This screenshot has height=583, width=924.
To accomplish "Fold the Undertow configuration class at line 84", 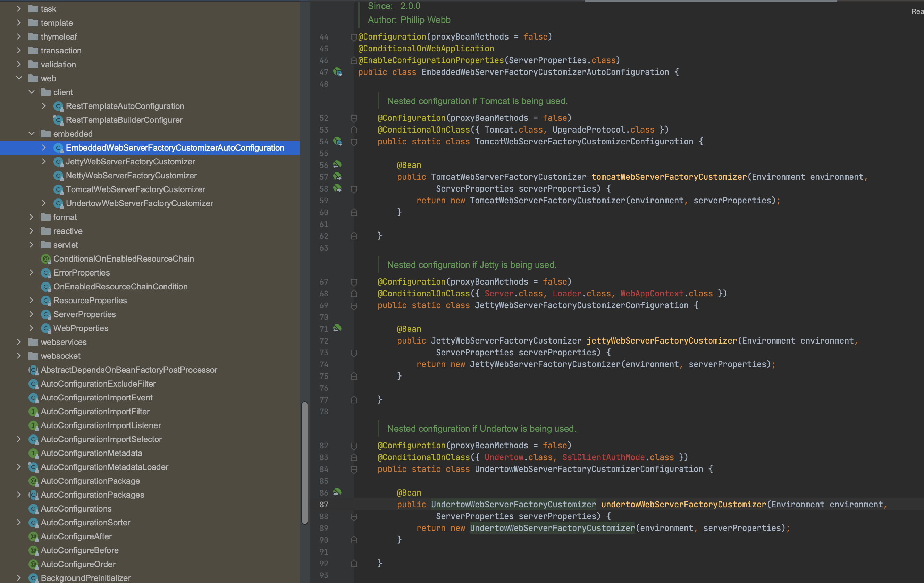I will pyautogui.click(x=354, y=470).
